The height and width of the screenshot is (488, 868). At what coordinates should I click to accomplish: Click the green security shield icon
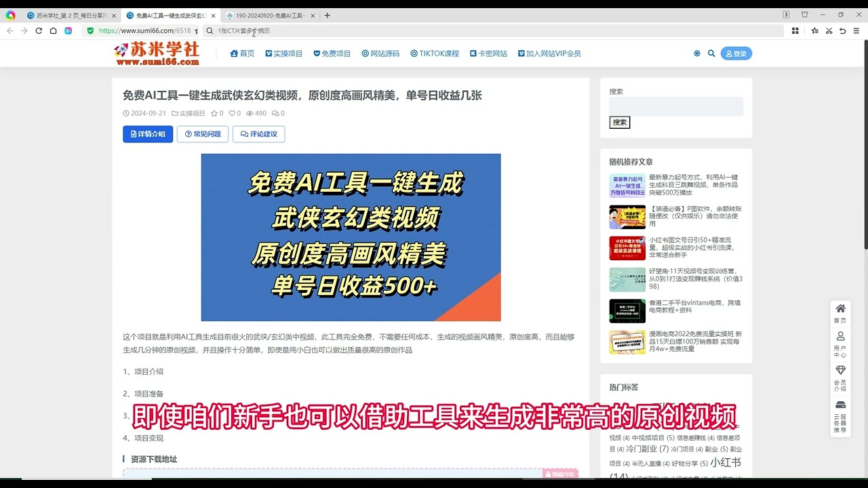[x=90, y=30]
